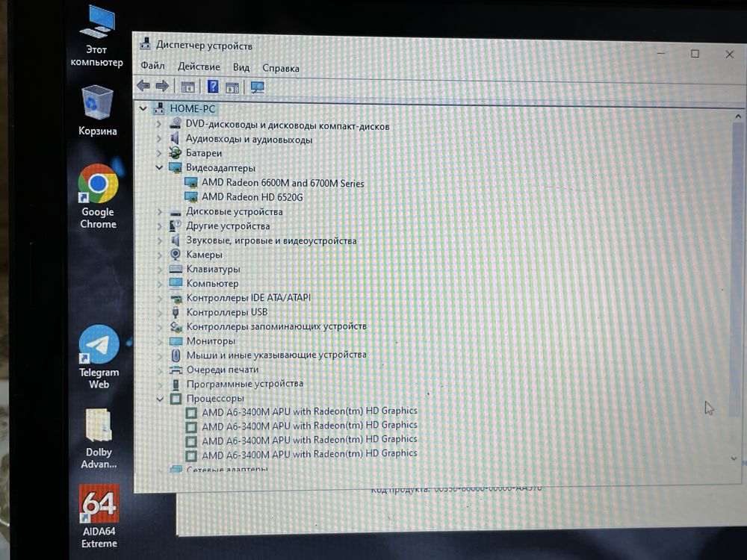The height and width of the screenshot is (560, 747).
Task: Expand the Контроллеры USB category
Action: [160, 312]
